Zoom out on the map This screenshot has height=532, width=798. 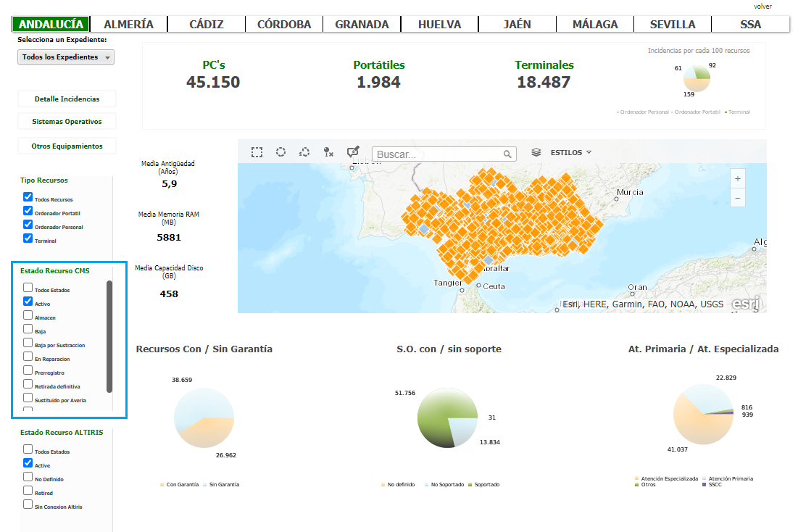click(737, 198)
